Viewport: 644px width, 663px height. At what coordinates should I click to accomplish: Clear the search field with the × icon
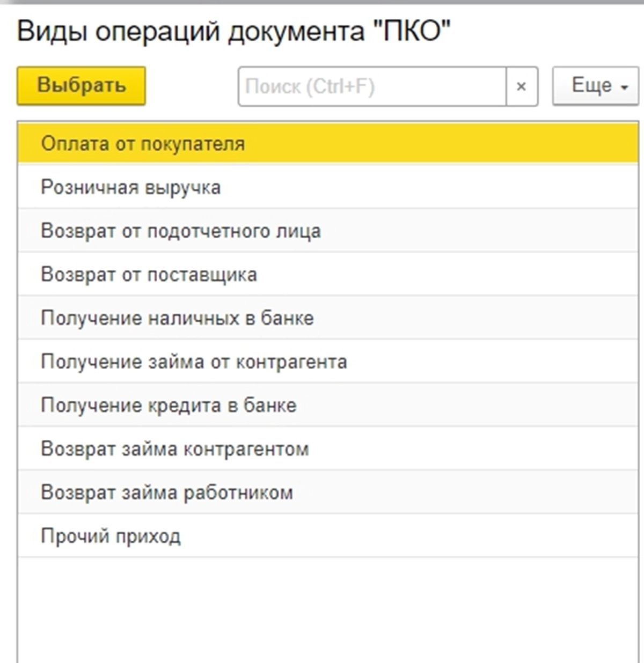point(521,86)
